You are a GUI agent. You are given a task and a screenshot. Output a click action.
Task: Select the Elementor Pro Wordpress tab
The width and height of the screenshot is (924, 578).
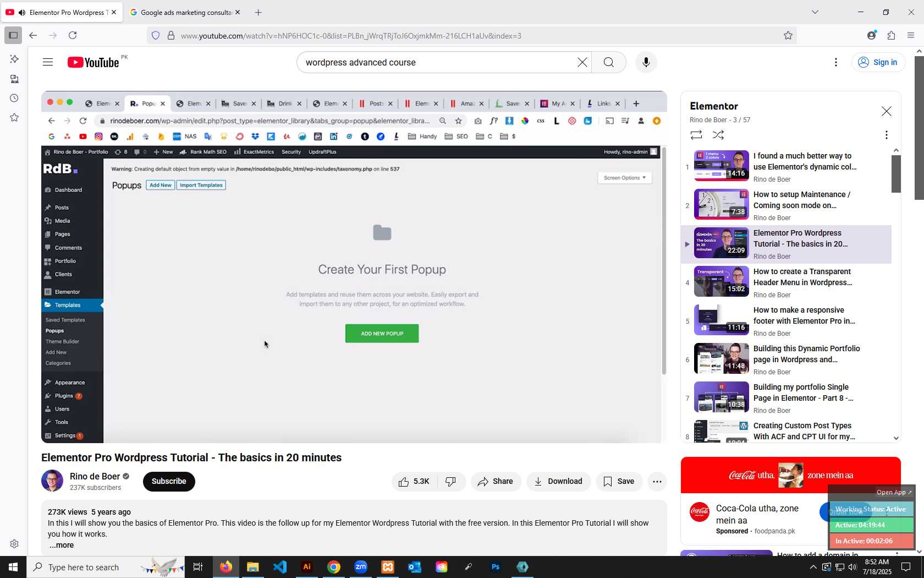[x=61, y=12]
